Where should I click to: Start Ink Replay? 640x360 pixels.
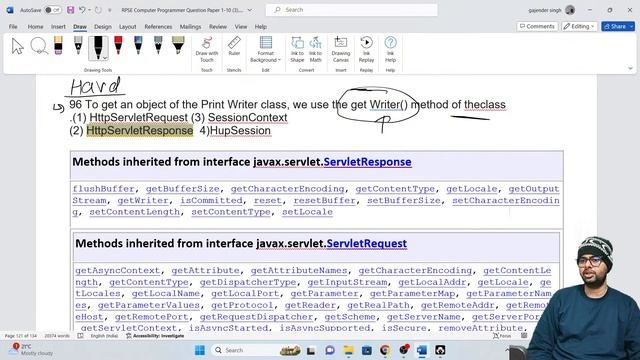click(366, 49)
